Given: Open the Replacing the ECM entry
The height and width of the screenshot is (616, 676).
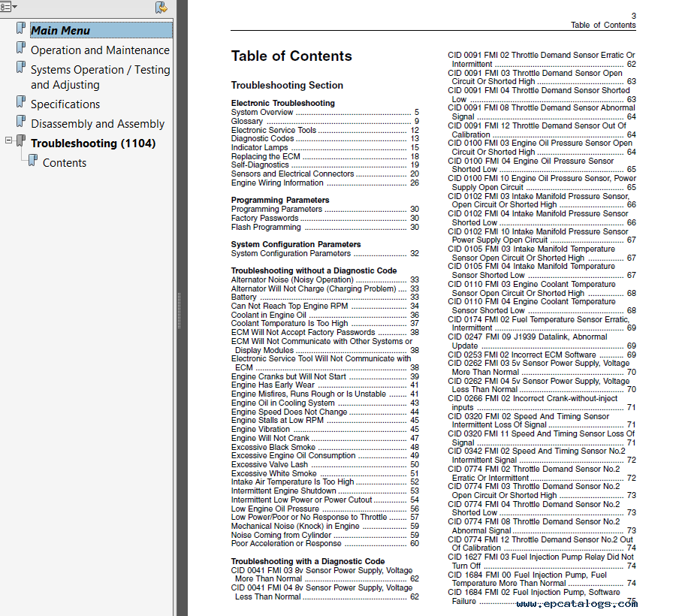Looking at the screenshot, I should (324, 156).
